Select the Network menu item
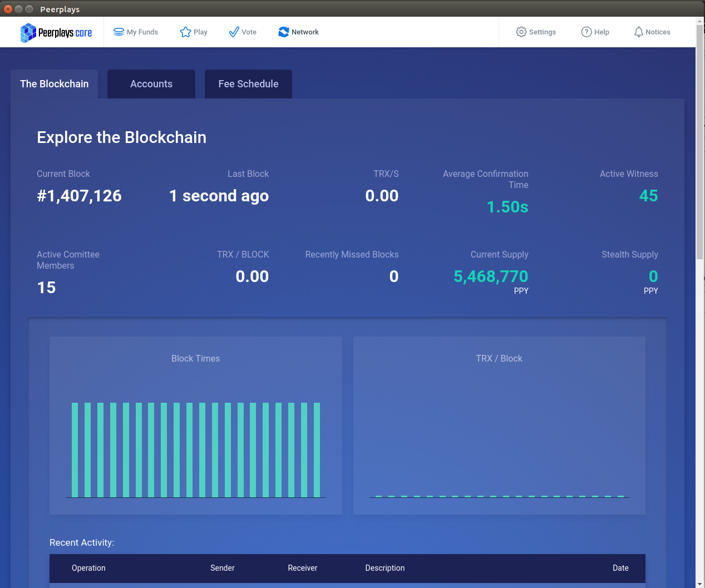Image resolution: width=705 pixels, height=588 pixels. 299,32
